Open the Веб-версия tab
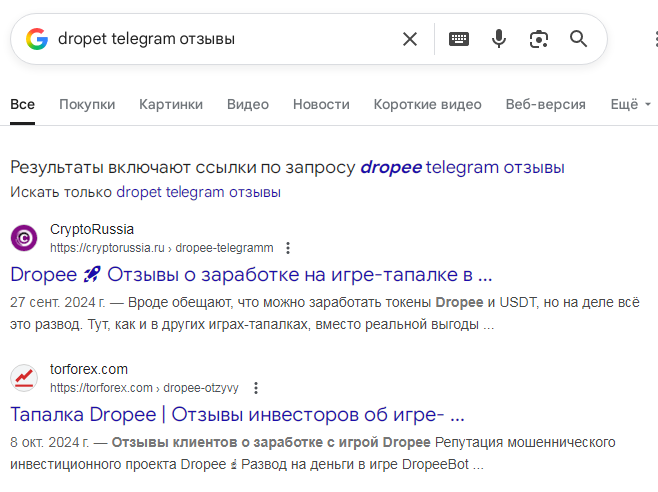 (546, 104)
